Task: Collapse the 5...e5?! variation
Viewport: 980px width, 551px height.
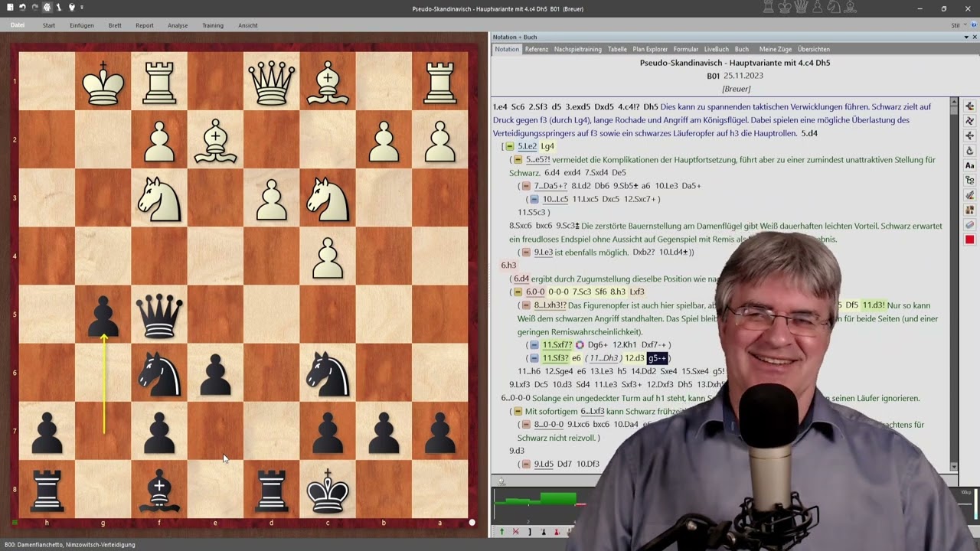Action: point(518,159)
